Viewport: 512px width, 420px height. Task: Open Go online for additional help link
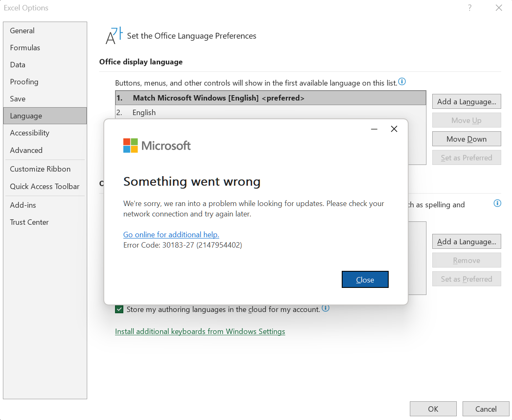tap(171, 235)
